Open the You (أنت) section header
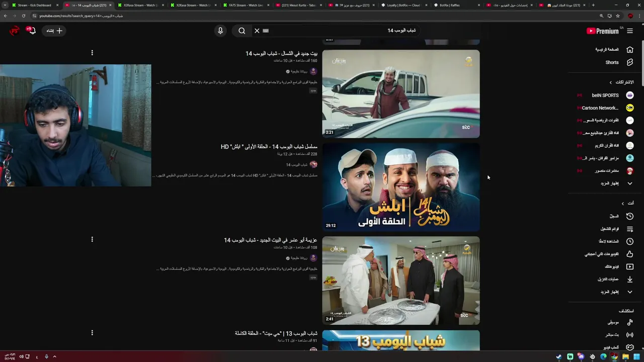644x362 pixels. 628,203
